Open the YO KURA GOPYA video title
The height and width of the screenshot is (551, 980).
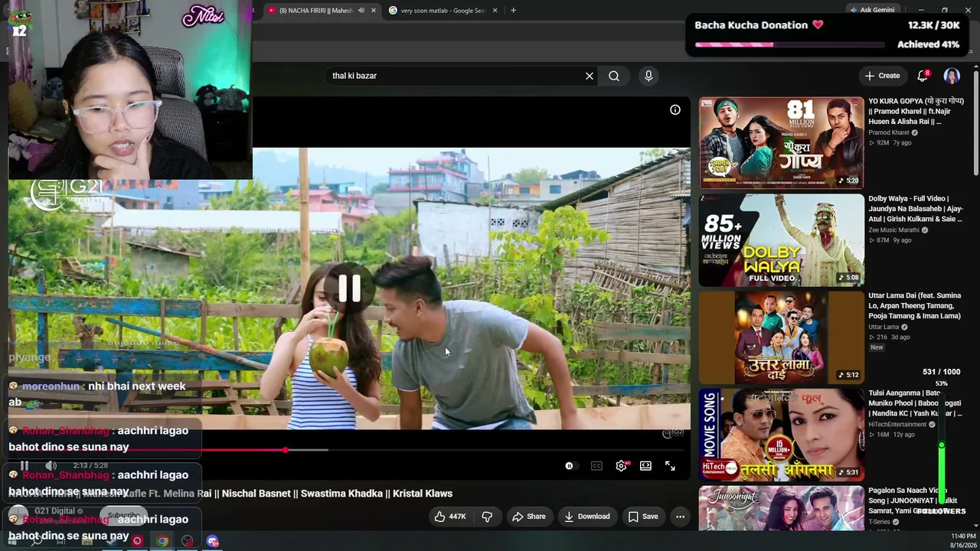916,111
